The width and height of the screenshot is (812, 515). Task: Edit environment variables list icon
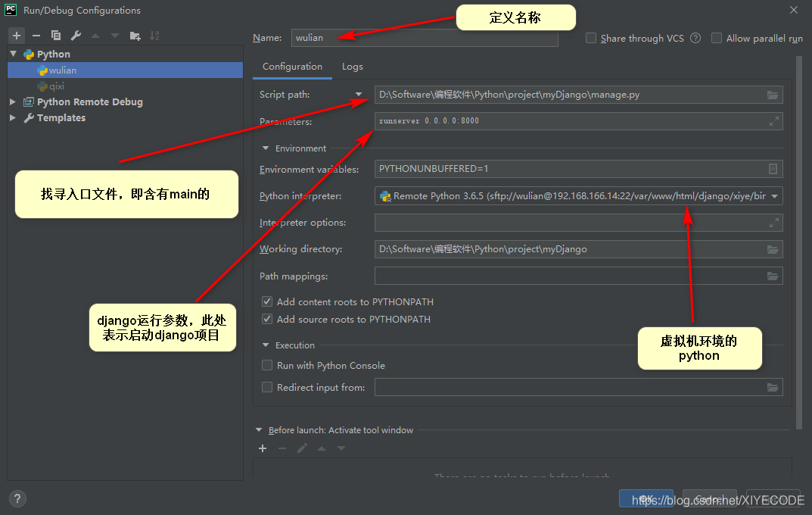click(x=773, y=169)
